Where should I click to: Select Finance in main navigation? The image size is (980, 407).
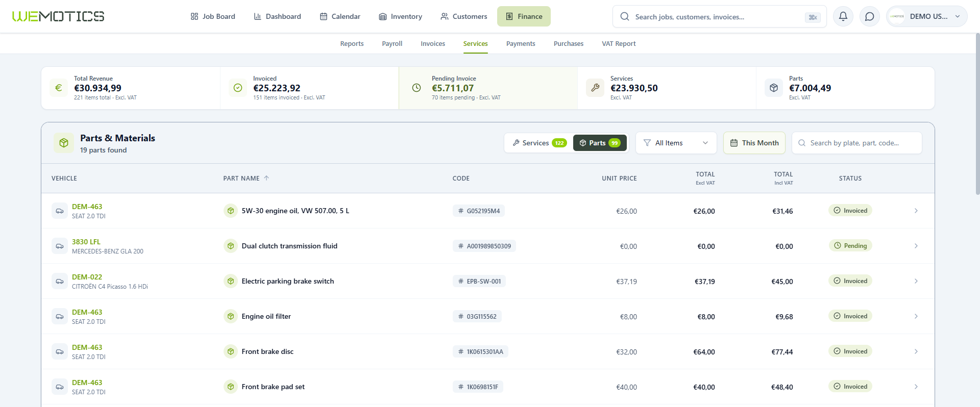click(524, 16)
